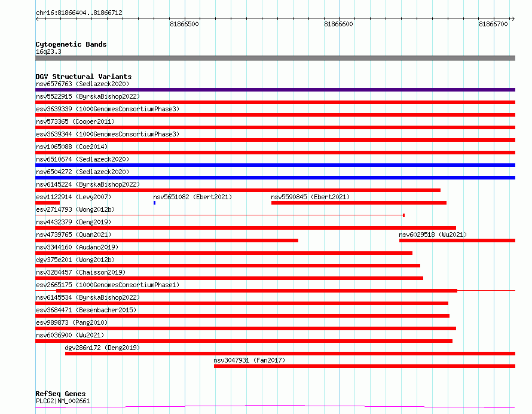Click nsv4739765 (Quan2021) label
The image size is (532, 414).
tap(74, 235)
